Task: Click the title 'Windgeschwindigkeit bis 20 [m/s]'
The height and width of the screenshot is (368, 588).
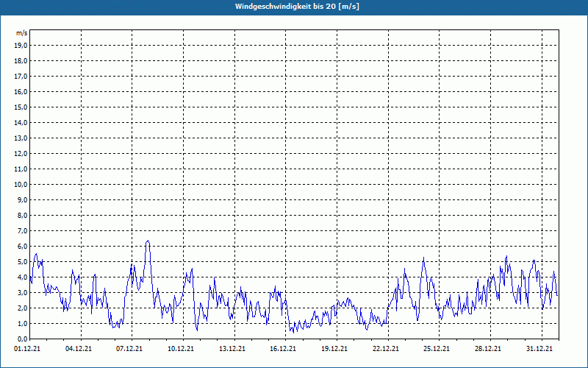Action: tap(297, 7)
